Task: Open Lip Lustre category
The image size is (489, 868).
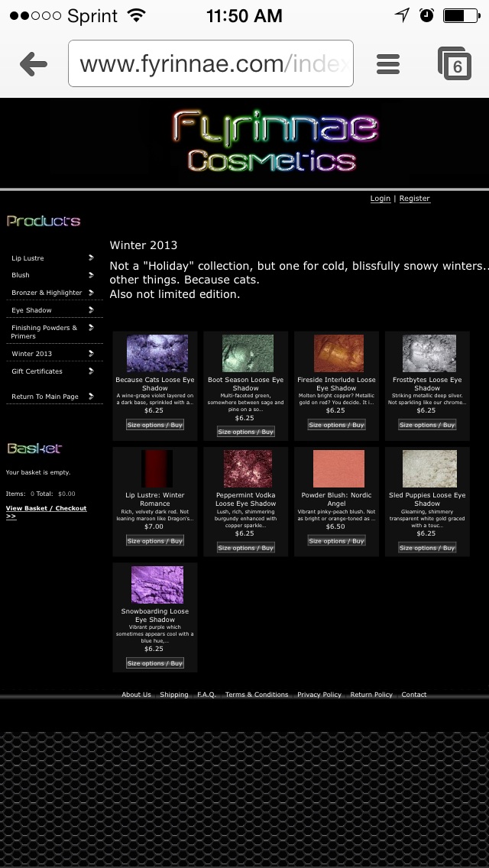Action: [x=28, y=258]
